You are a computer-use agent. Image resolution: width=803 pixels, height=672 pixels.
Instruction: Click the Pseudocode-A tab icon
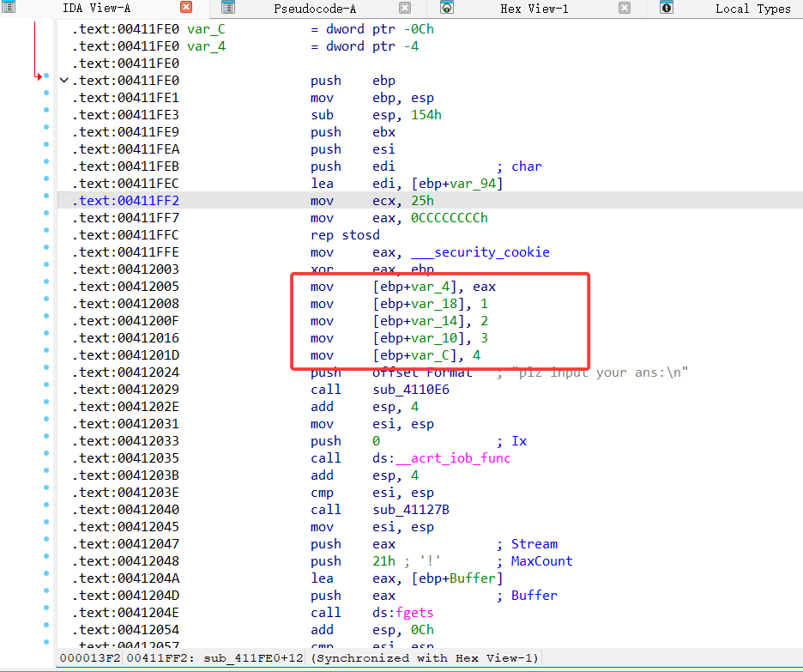click(228, 7)
